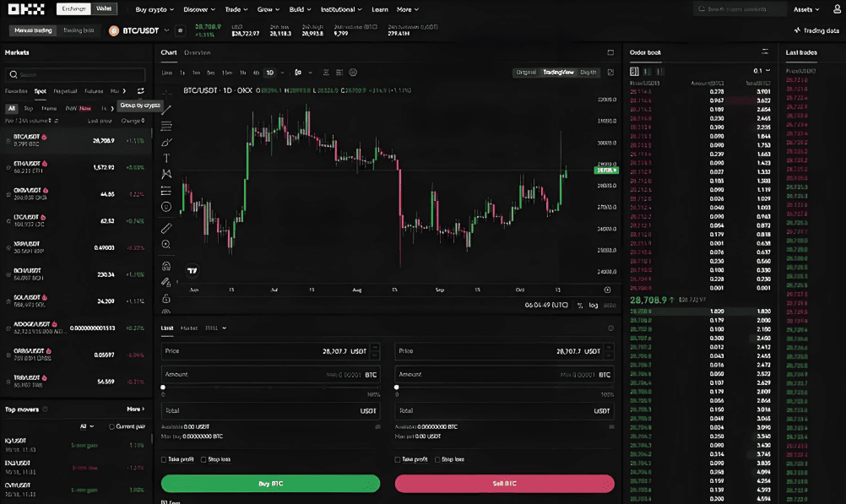Switch chart to Depth view
Image resolution: width=846 pixels, height=504 pixels.
(x=588, y=73)
